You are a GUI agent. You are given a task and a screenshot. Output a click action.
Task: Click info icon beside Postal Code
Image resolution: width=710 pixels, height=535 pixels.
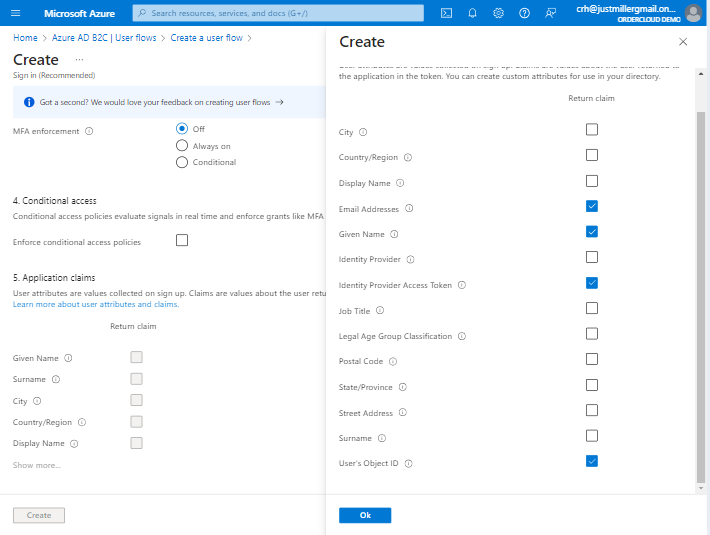(x=393, y=361)
